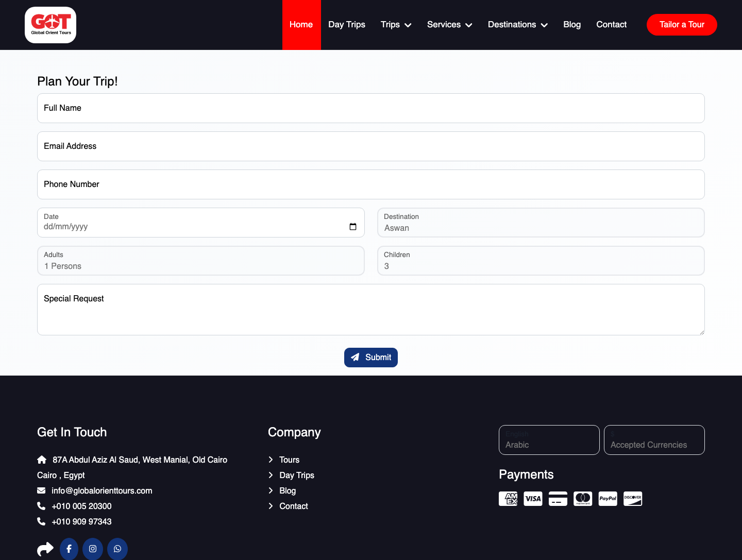Expand the Services menu dropdown

click(449, 25)
